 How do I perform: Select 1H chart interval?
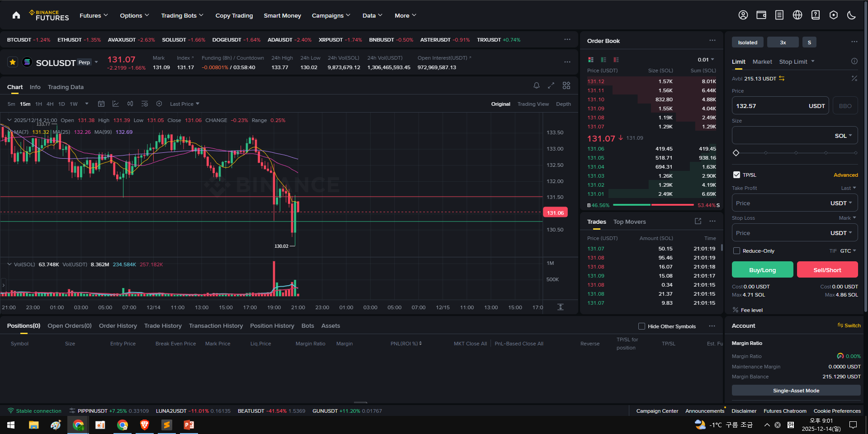[x=38, y=104]
